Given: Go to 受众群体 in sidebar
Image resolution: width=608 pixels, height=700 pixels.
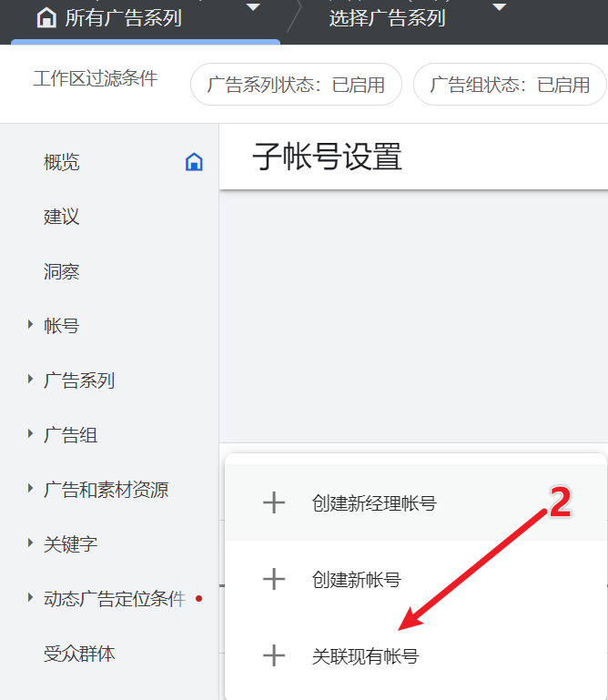Looking at the screenshot, I should point(79,654).
